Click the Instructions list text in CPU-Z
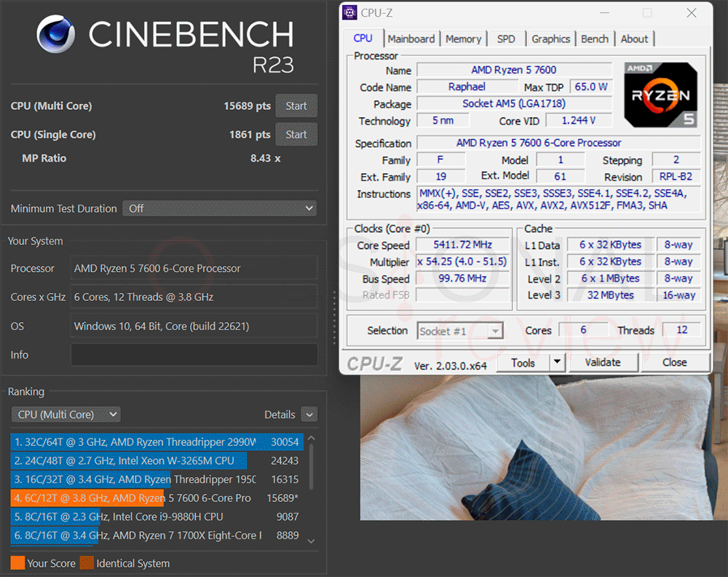The image size is (728, 577). (558, 200)
